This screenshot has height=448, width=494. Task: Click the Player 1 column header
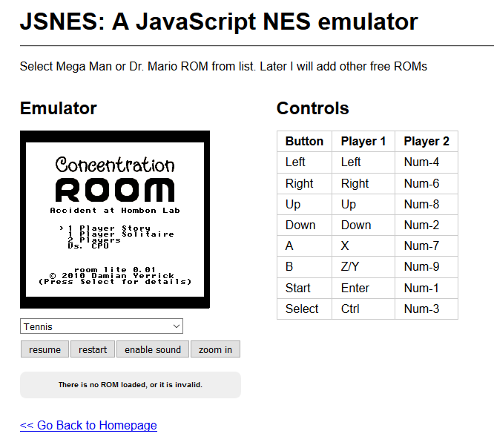pyautogui.click(x=363, y=141)
